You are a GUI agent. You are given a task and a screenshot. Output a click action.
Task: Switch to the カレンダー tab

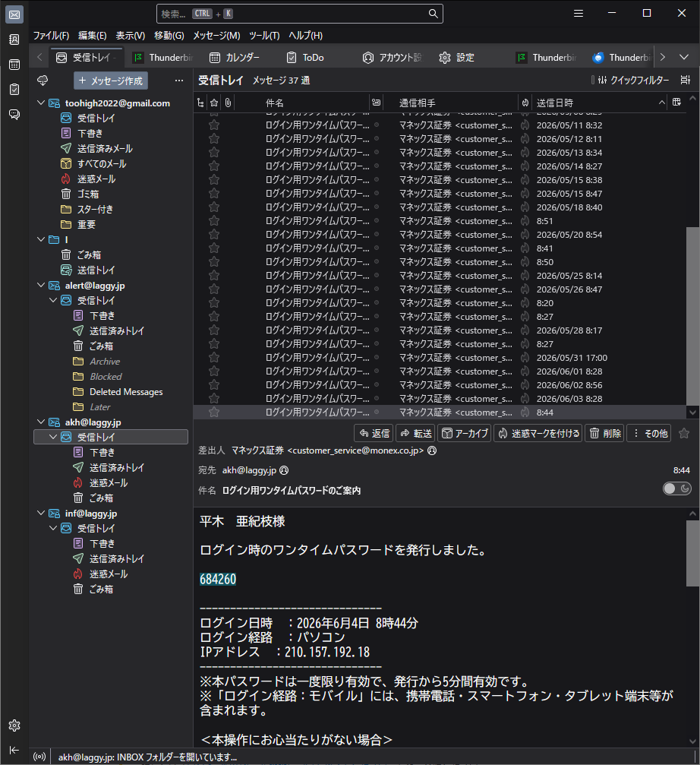click(x=235, y=58)
